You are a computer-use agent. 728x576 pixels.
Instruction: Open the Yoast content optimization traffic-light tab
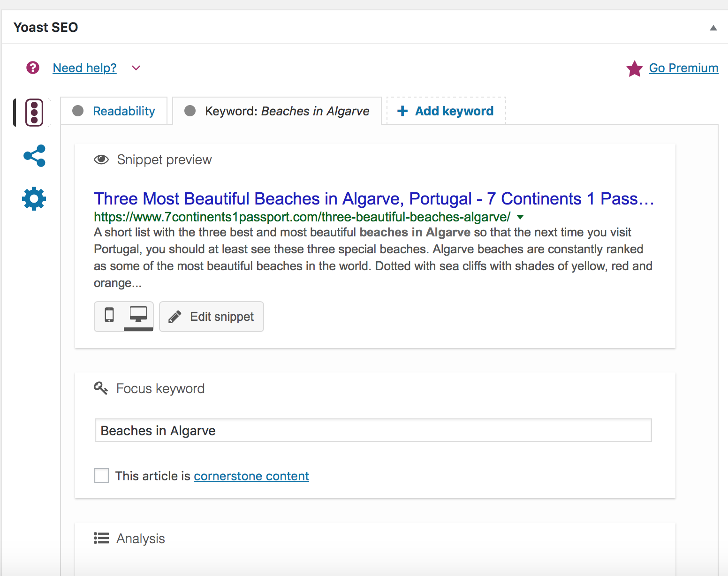[x=34, y=113]
